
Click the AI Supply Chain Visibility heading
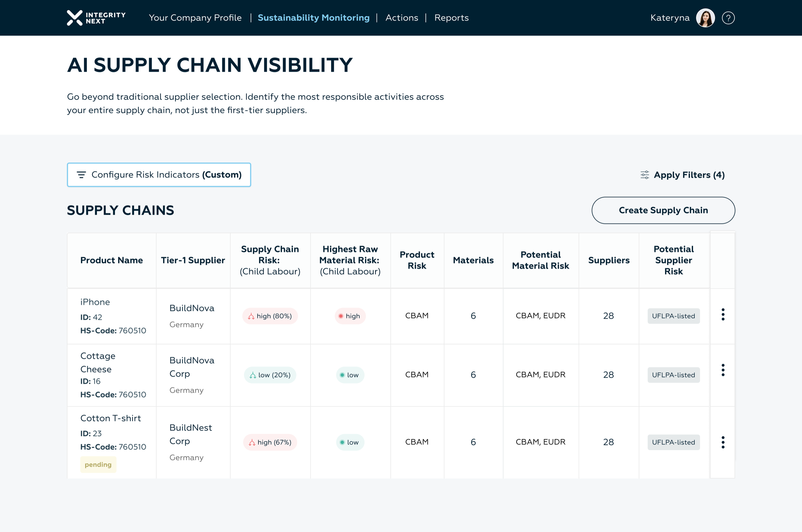(x=210, y=65)
